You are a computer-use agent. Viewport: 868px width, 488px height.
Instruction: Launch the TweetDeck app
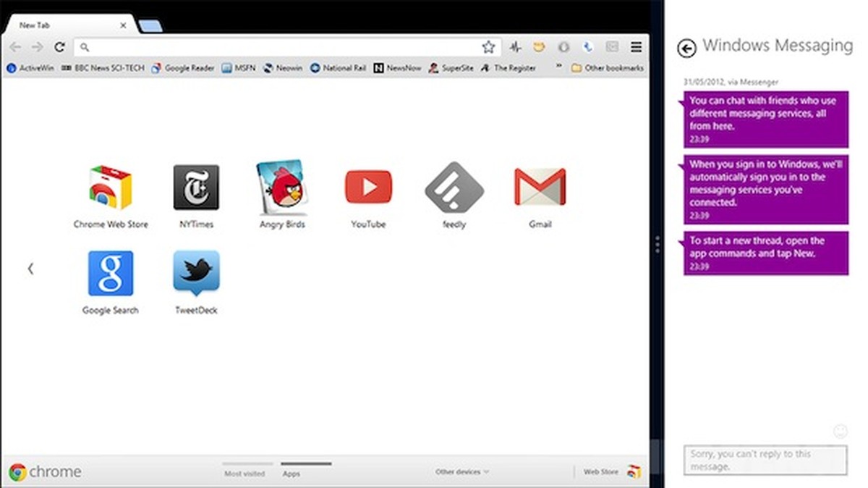click(196, 274)
